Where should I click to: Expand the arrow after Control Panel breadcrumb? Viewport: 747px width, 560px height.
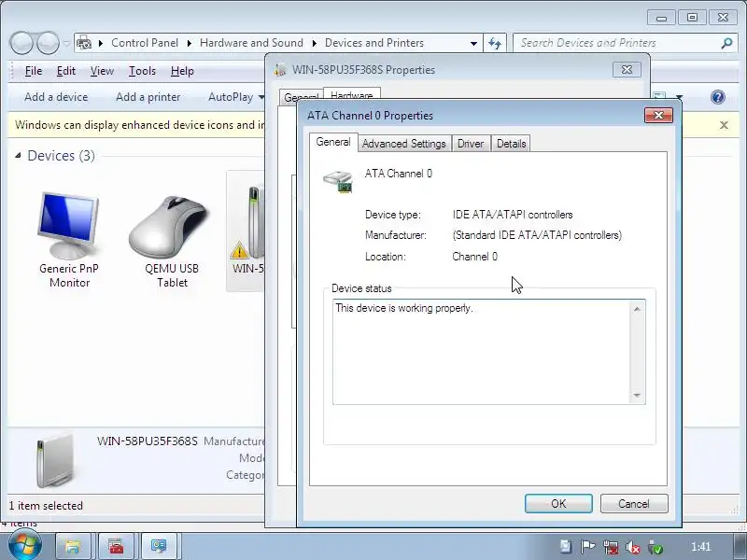click(x=190, y=43)
